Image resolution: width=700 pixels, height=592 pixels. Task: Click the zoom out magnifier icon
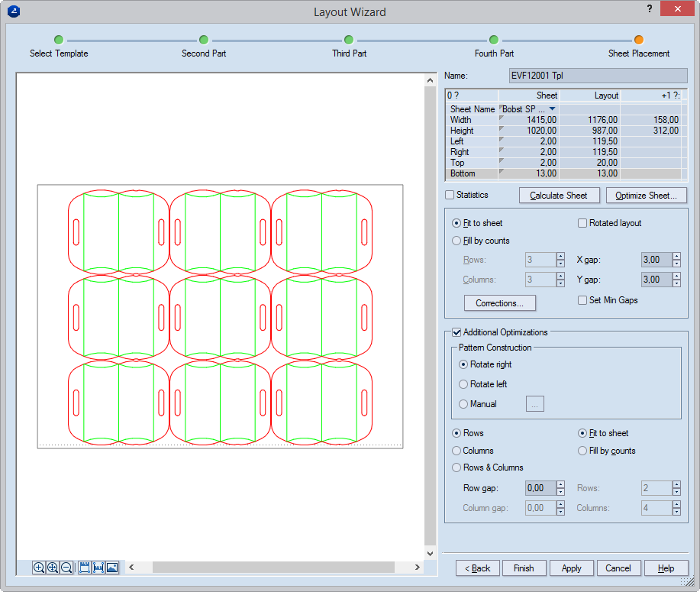(66, 568)
